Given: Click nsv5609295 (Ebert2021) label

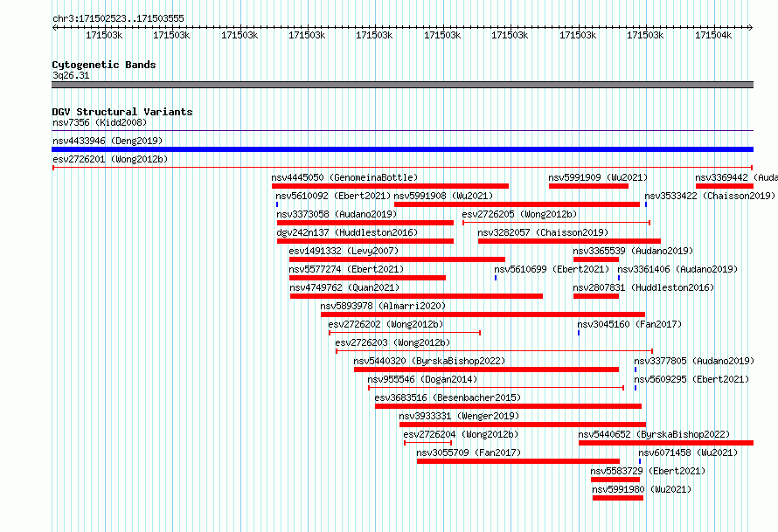Looking at the screenshot, I should (691, 379).
